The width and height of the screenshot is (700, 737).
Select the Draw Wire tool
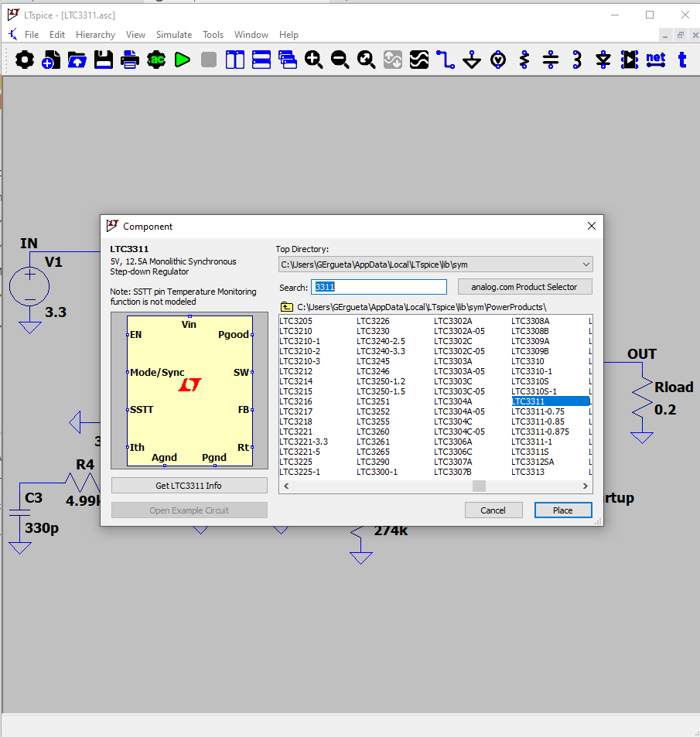tap(445, 60)
